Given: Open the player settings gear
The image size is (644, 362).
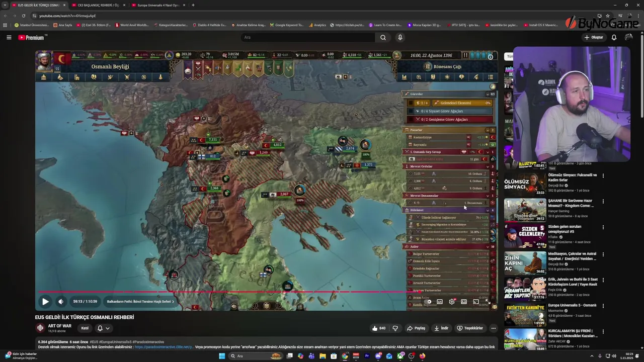Looking at the screenshot, I should (x=452, y=302).
